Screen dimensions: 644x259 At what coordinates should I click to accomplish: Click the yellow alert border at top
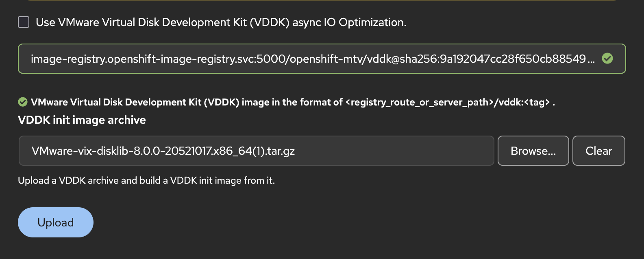(321, 0)
